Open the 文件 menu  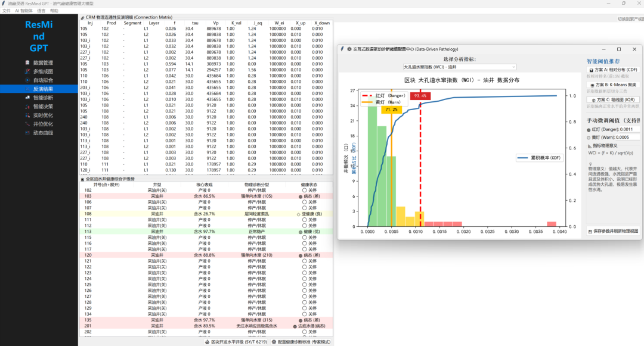tap(6, 11)
